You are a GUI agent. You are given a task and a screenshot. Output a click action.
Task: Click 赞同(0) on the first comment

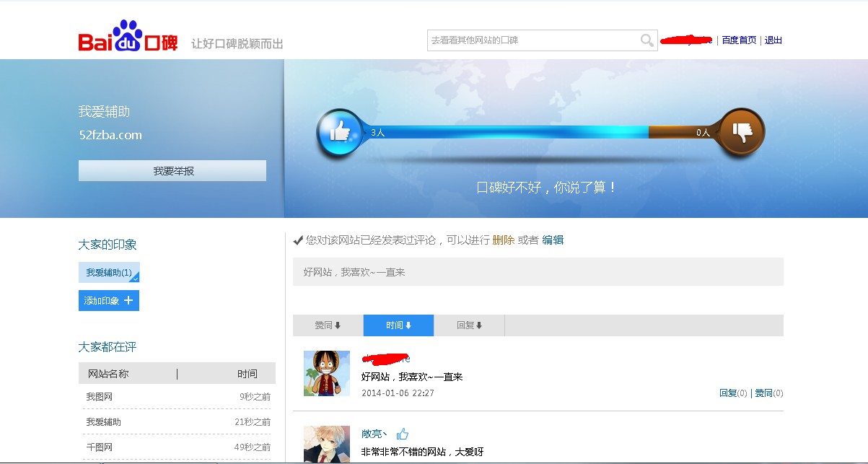tap(769, 393)
